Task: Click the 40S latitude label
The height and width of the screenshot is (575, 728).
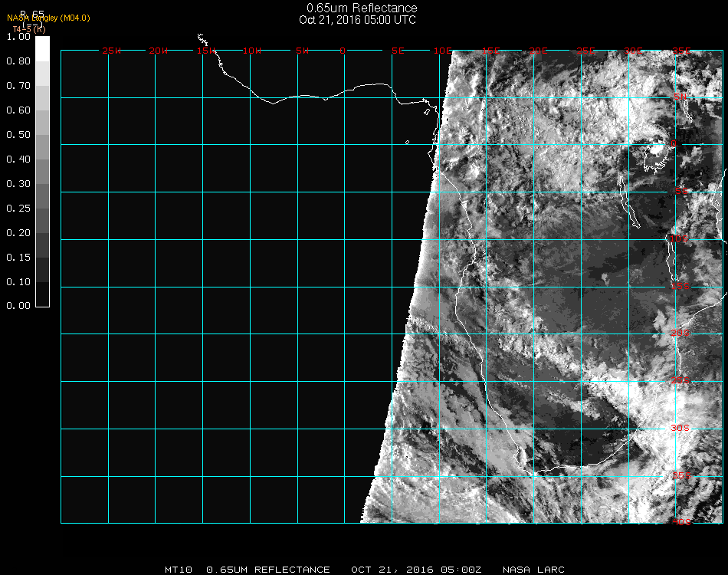Action: tap(681, 522)
